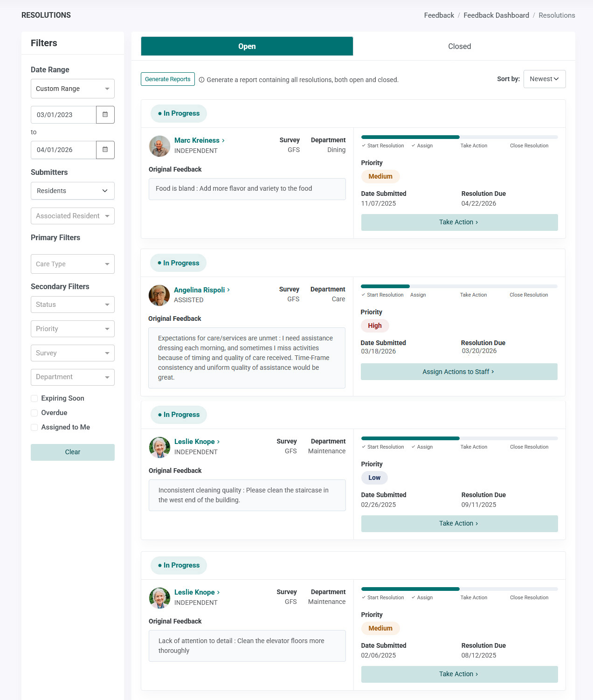Toggle the Overdue checkbox
The height and width of the screenshot is (700, 593).
(x=34, y=413)
